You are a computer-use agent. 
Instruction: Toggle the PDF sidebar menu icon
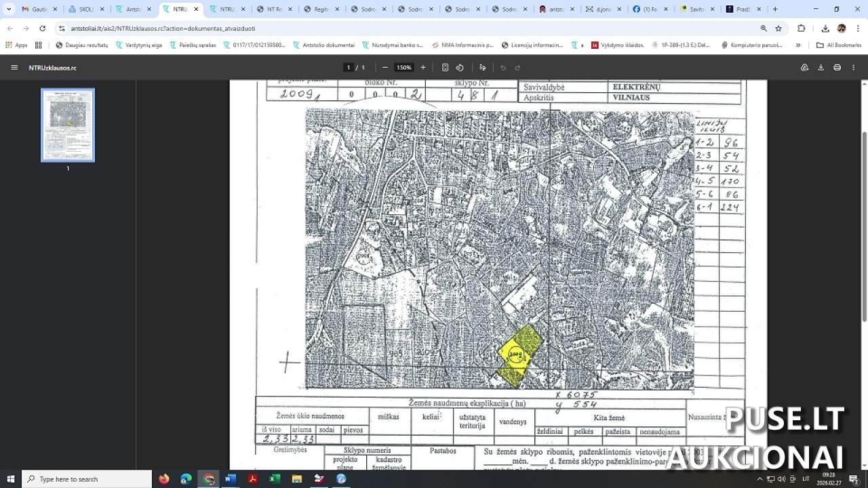(14, 68)
